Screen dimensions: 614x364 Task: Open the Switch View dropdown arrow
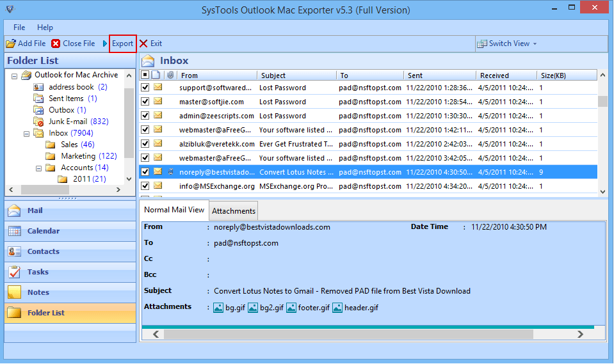pyautogui.click(x=535, y=44)
